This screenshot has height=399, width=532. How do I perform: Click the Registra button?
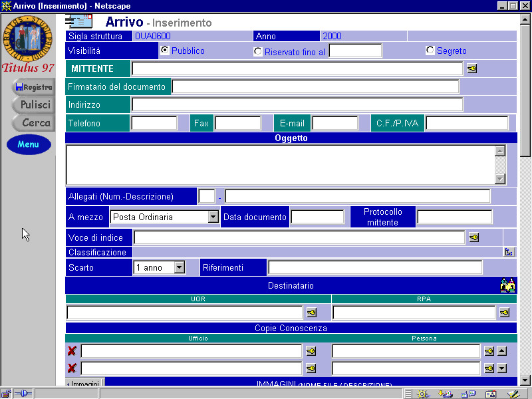click(x=33, y=87)
